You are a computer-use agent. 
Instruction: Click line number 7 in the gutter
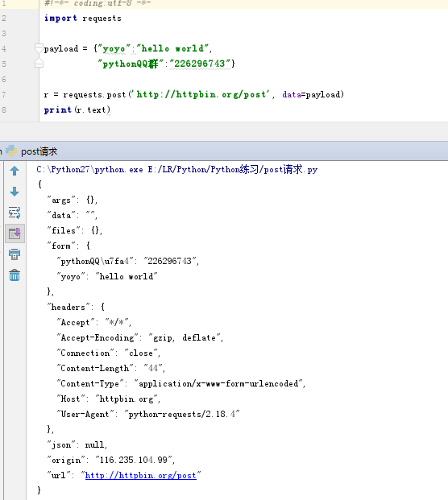click(4, 94)
